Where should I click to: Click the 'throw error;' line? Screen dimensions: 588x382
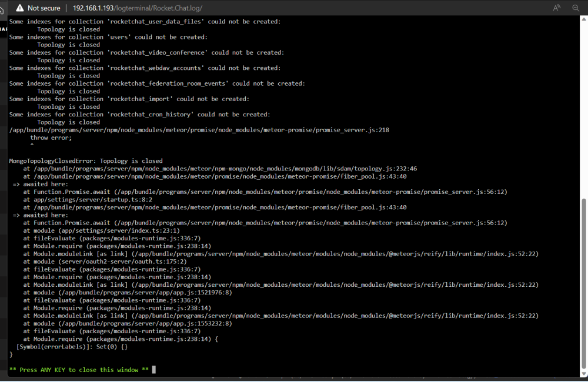click(51, 138)
